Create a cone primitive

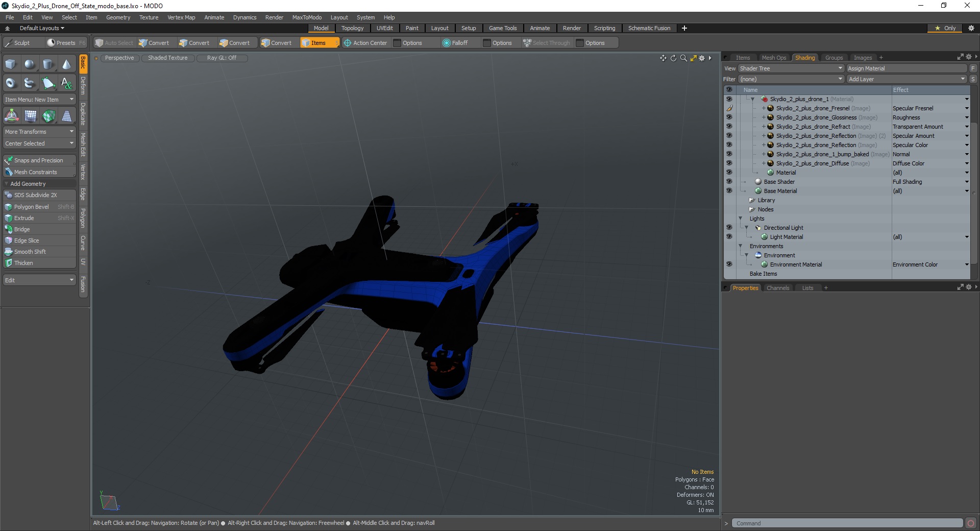tap(66, 64)
